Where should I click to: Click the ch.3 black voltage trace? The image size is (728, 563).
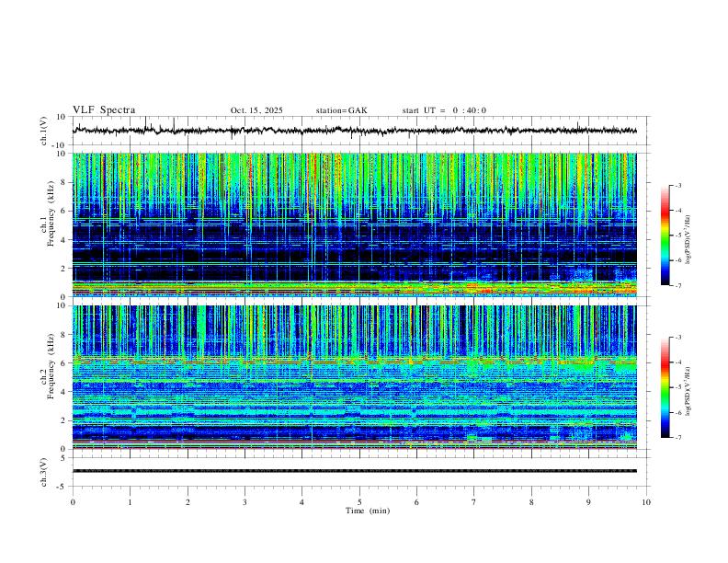point(354,471)
